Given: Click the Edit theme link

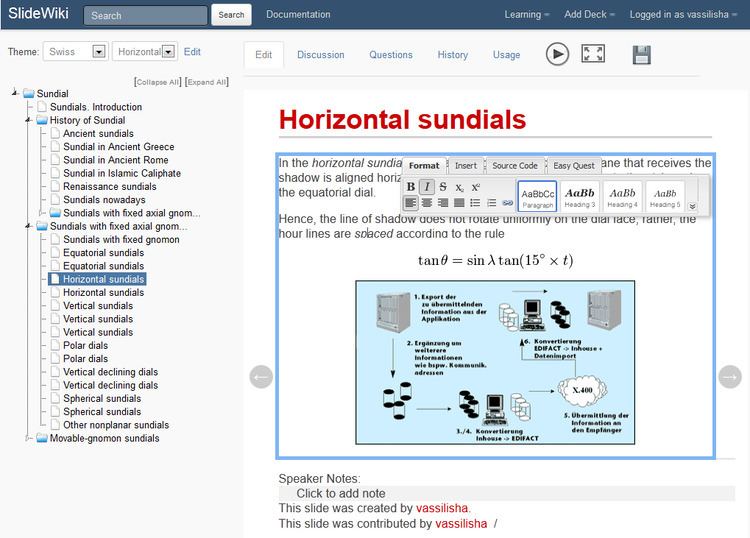Looking at the screenshot, I should [x=192, y=52].
